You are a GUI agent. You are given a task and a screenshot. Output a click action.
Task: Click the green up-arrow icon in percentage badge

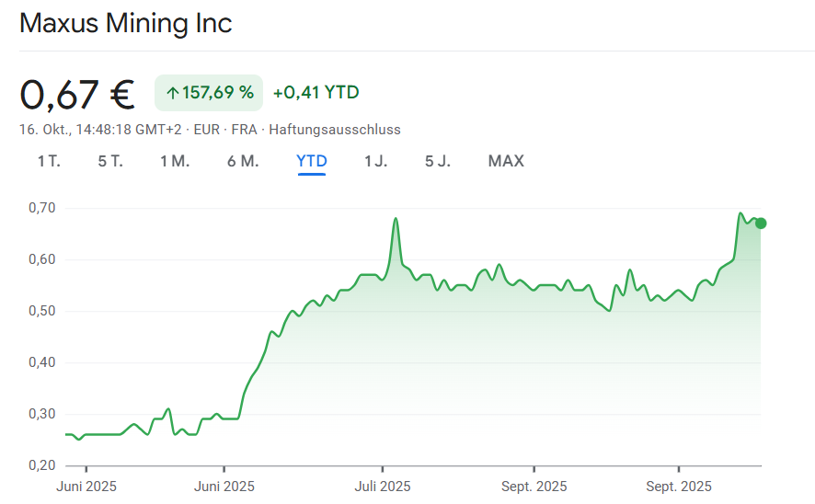[172, 93]
